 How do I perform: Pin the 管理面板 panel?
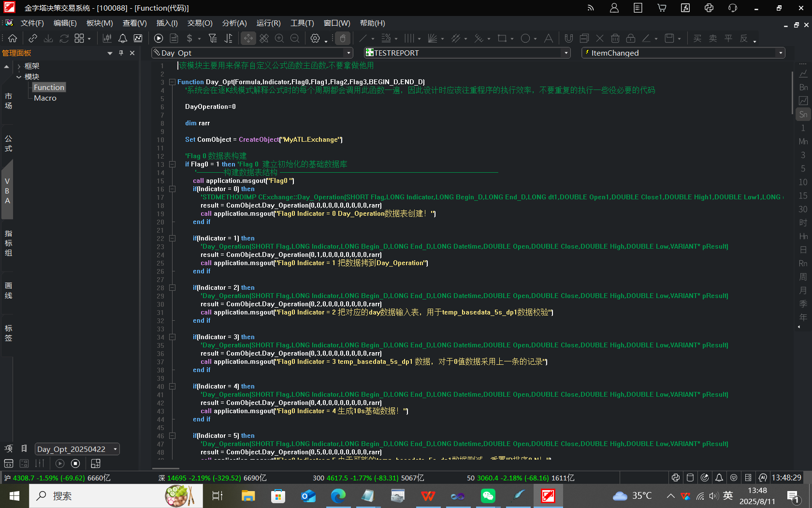pos(121,53)
